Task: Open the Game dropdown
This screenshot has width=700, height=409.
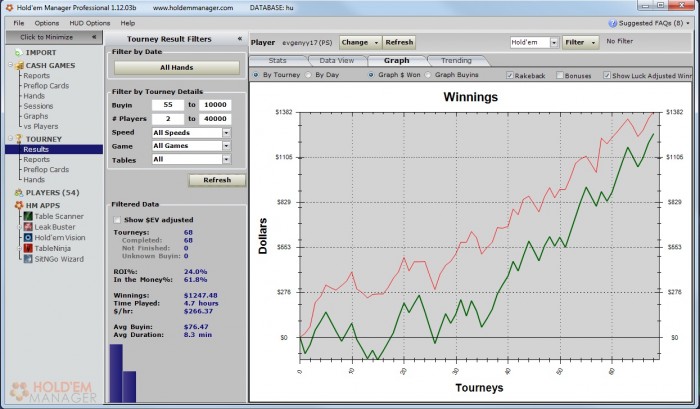Action: click(x=226, y=146)
